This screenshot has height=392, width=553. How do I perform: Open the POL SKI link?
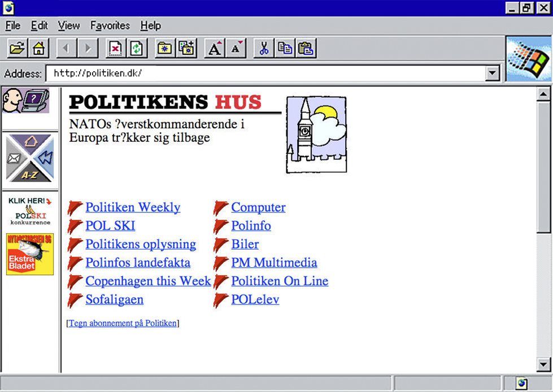tap(110, 225)
